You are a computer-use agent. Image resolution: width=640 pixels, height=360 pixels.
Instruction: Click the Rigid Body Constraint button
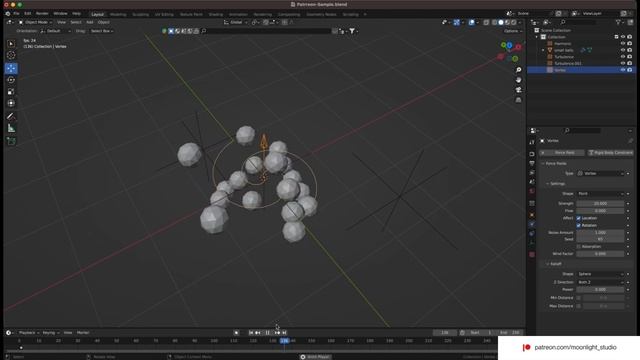(x=610, y=153)
